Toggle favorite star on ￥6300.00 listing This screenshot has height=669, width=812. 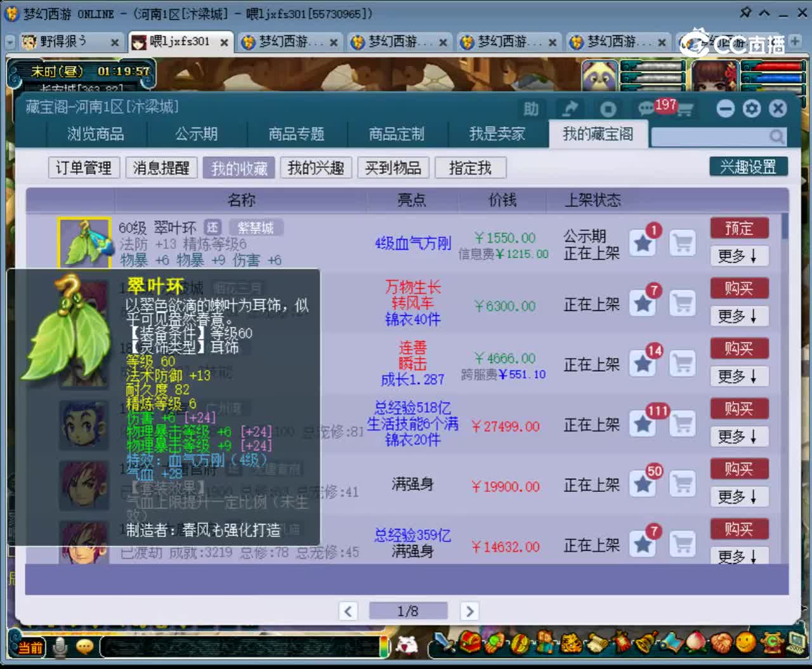[x=643, y=303]
